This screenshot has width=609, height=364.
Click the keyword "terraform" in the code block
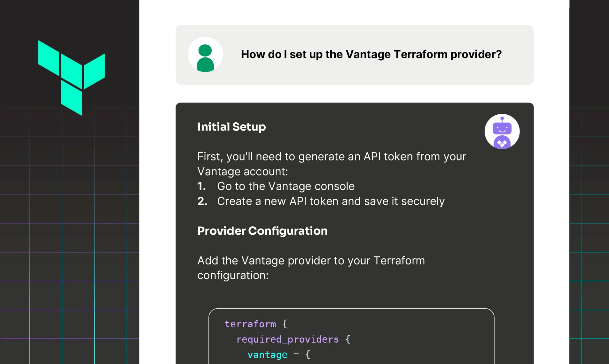[x=250, y=324]
